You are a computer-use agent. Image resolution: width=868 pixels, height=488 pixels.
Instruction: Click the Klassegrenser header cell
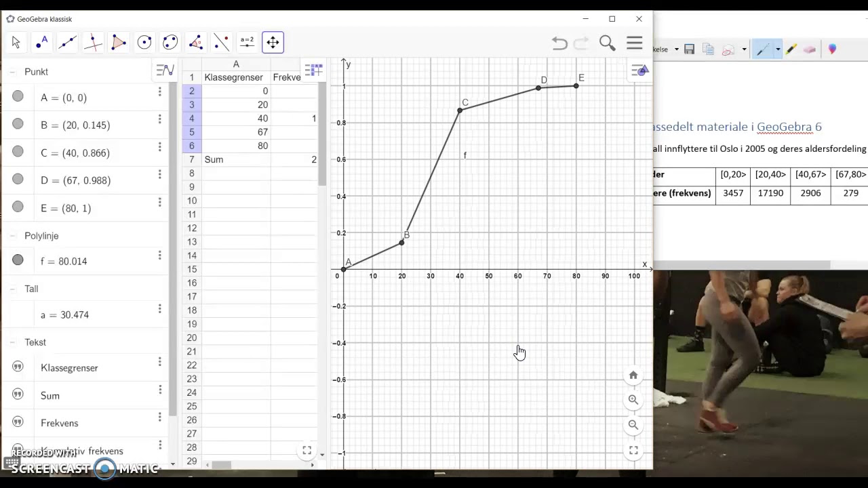[236, 77]
